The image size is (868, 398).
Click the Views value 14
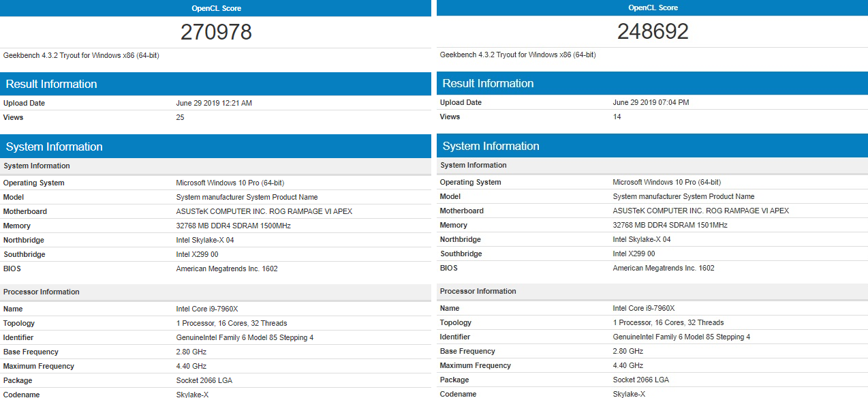617,117
